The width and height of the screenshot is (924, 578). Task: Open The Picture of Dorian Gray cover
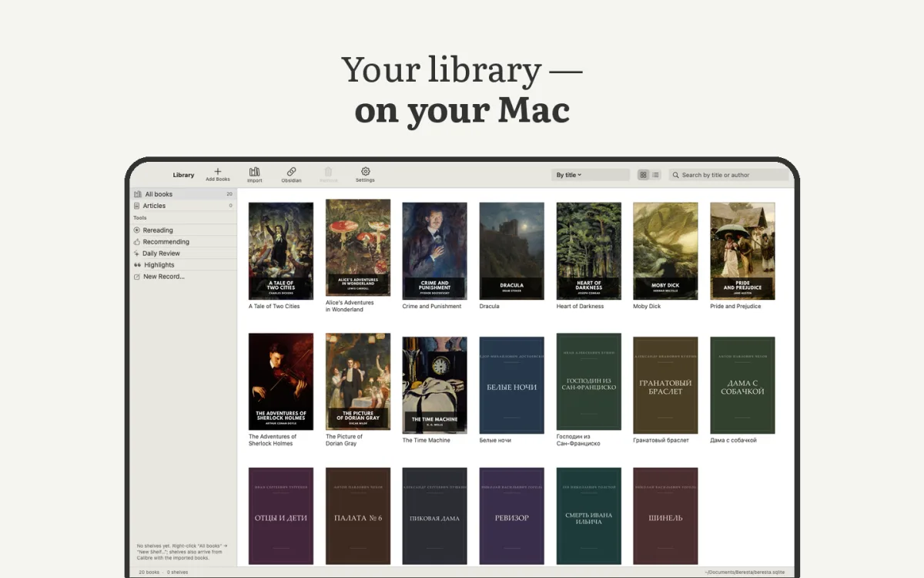click(x=358, y=381)
